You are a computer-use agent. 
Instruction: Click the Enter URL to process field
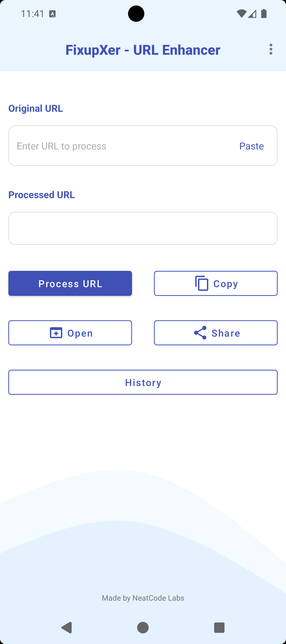[106, 146]
